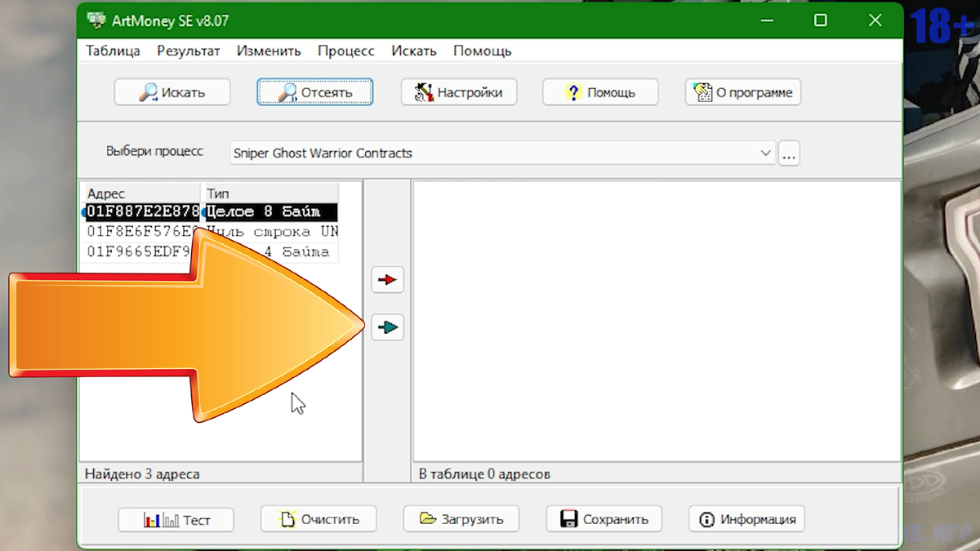Open the Искать menu in menu bar
The width and height of the screenshot is (980, 551).
pos(414,51)
